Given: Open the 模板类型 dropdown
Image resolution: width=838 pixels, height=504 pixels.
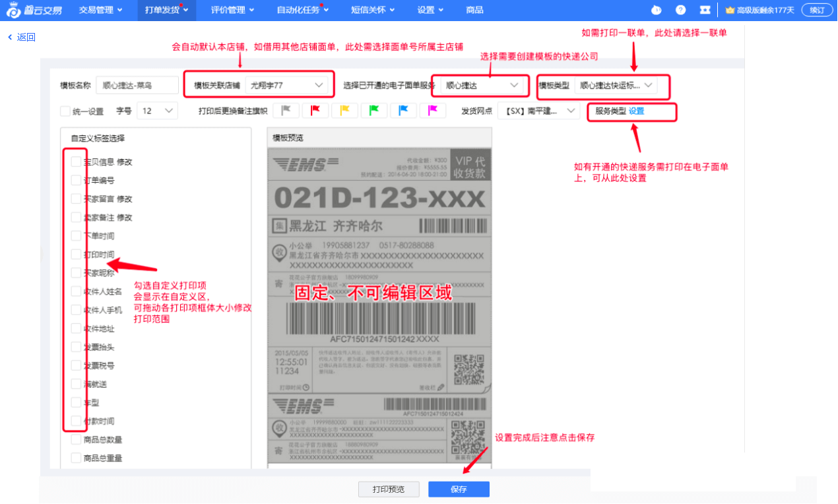Looking at the screenshot, I should coord(616,85).
